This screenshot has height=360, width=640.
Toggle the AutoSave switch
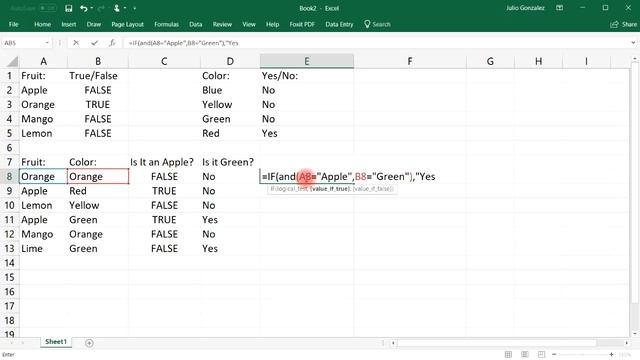[48, 8]
